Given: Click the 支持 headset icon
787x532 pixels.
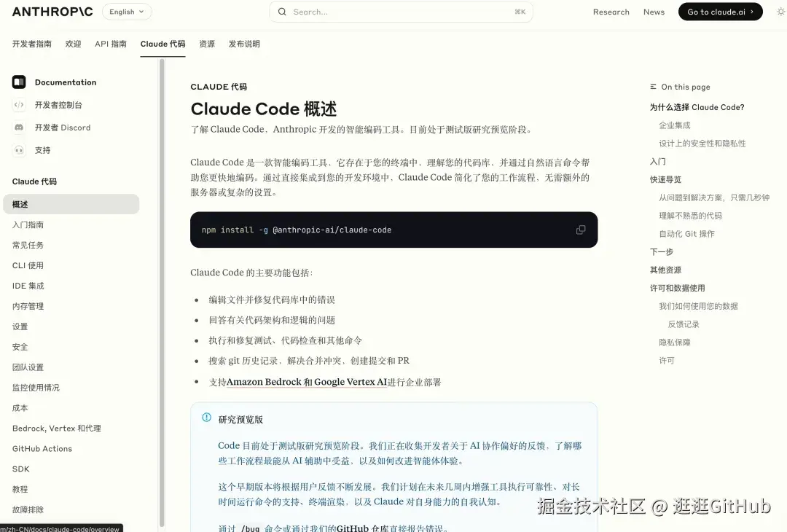Looking at the screenshot, I should [19, 149].
